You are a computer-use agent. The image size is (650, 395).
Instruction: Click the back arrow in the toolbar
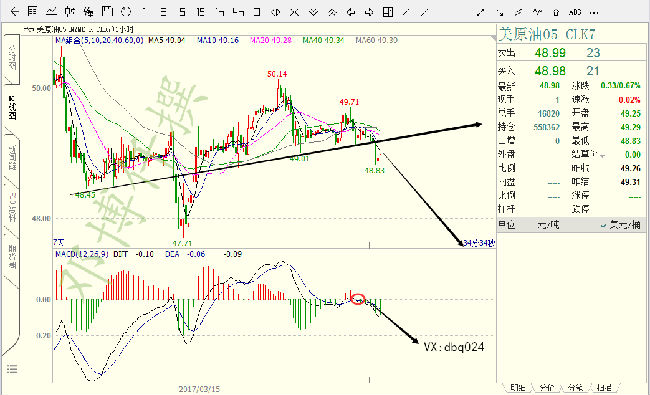(15, 12)
